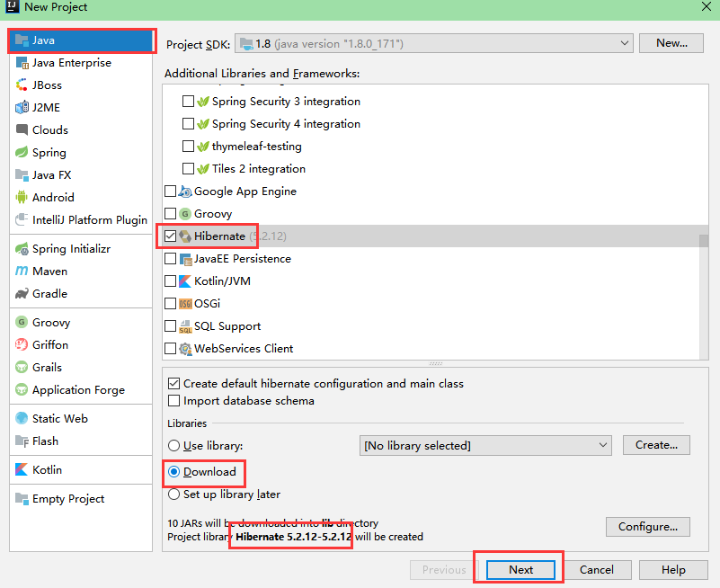Select the Empty Project label
The width and height of the screenshot is (720, 588).
[x=68, y=499]
